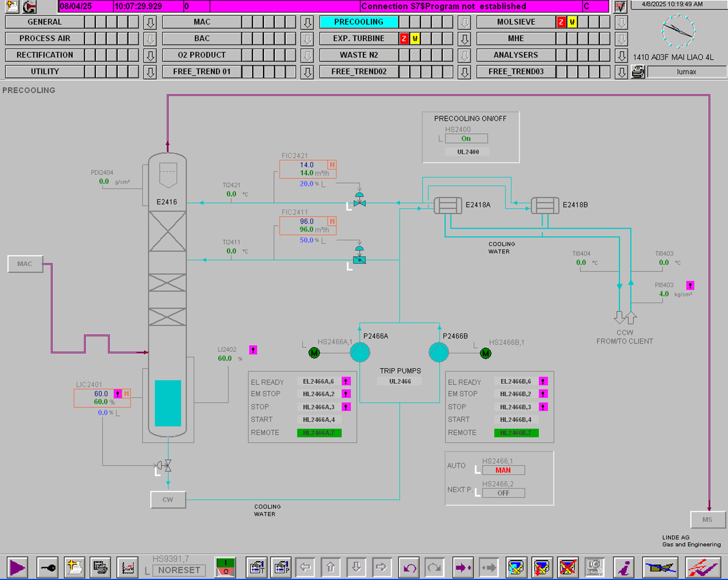Screen dimensions: 728x580
Task: Click the P2466A pump symbol
Action: click(x=360, y=353)
